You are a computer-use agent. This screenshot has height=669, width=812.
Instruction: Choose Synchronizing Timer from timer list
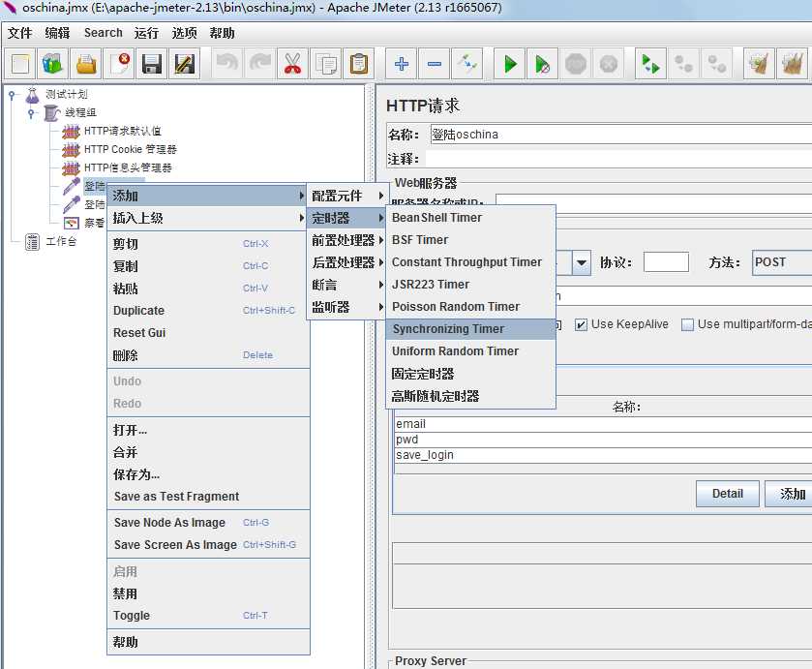coord(470,329)
